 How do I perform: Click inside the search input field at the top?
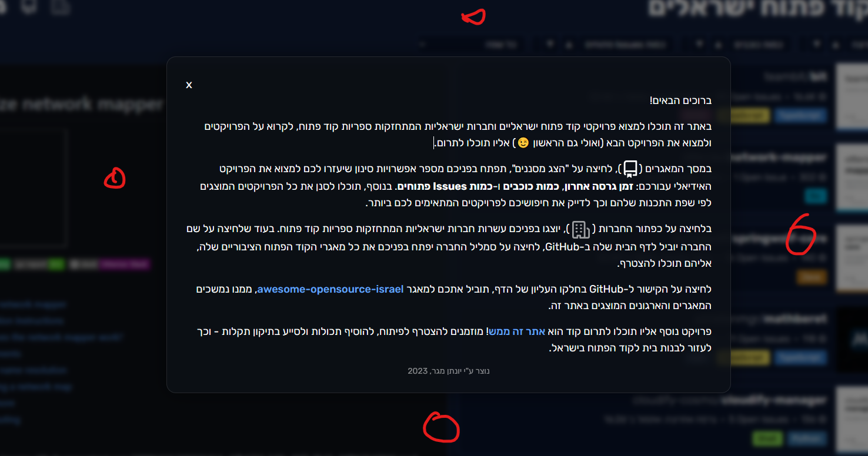(470, 44)
